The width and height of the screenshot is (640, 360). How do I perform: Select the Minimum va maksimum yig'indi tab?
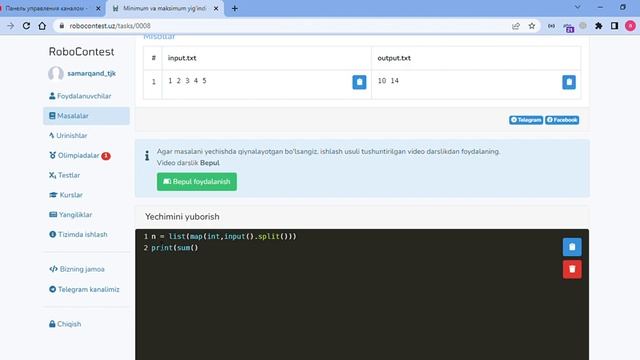point(164,8)
